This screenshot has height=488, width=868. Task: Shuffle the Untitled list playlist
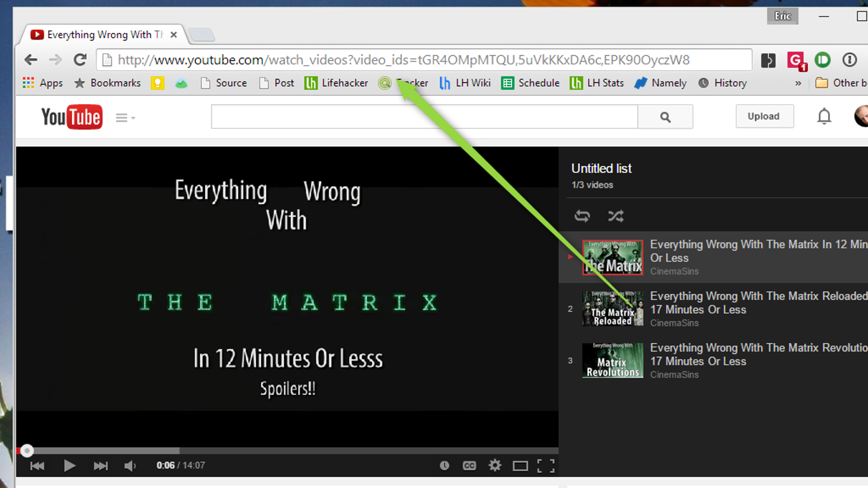[616, 216]
